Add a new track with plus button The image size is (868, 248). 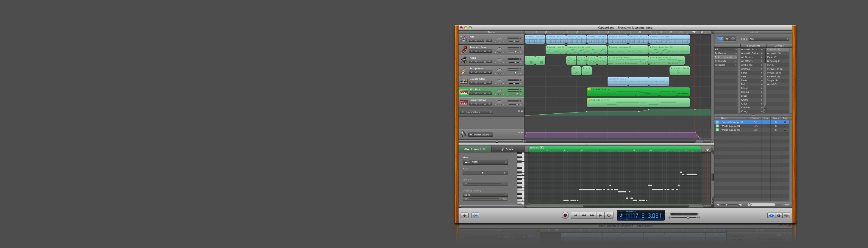click(x=464, y=215)
